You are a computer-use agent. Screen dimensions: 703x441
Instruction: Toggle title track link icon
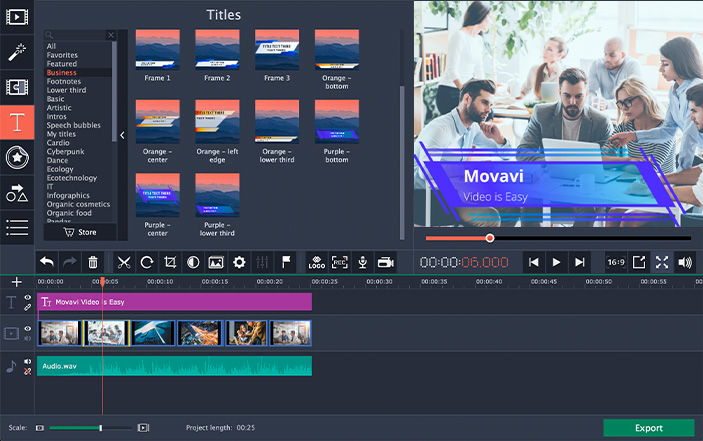[28, 307]
